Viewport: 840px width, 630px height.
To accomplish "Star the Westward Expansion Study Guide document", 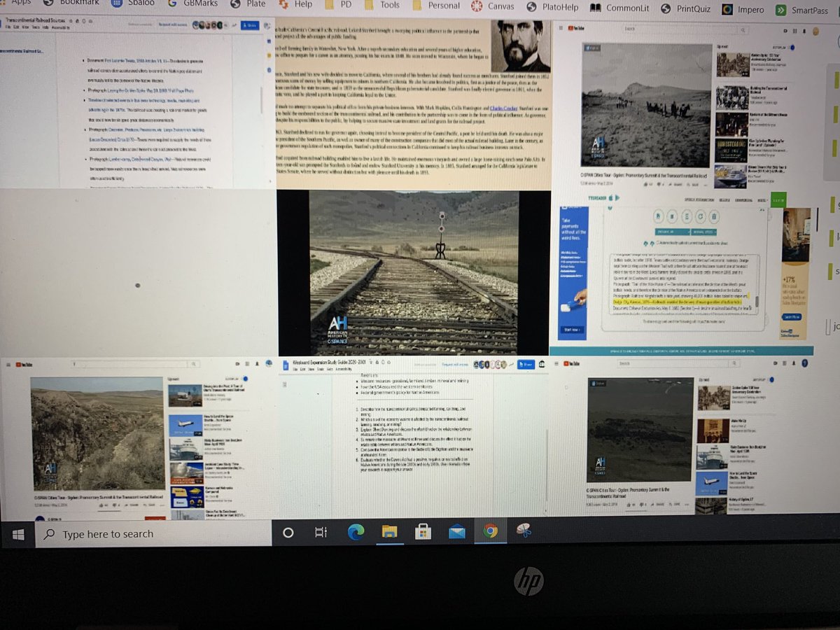I will 371,363.
